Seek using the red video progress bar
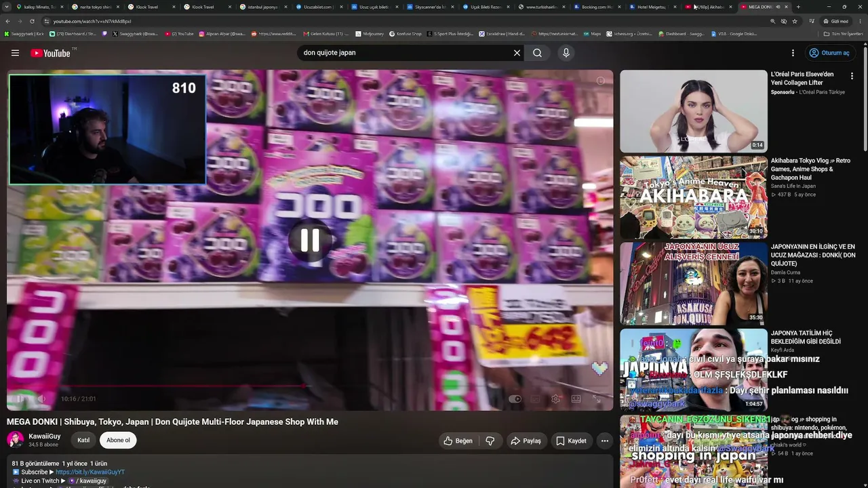The image size is (868, 488). (310, 386)
